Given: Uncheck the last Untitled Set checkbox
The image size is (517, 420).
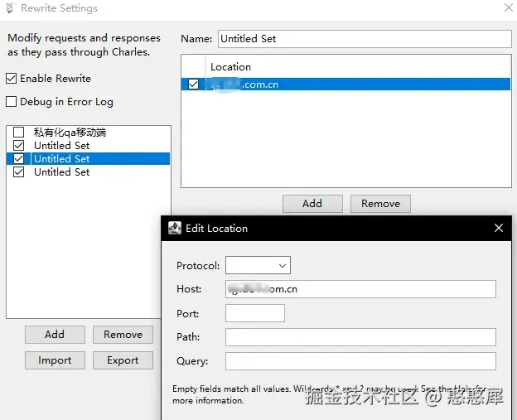Looking at the screenshot, I should (x=18, y=171).
